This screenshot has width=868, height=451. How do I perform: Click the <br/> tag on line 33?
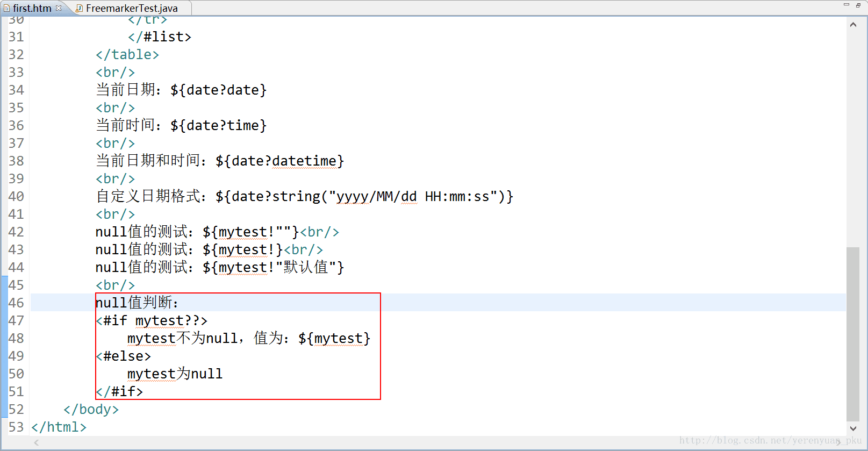[x=116, y=72]
